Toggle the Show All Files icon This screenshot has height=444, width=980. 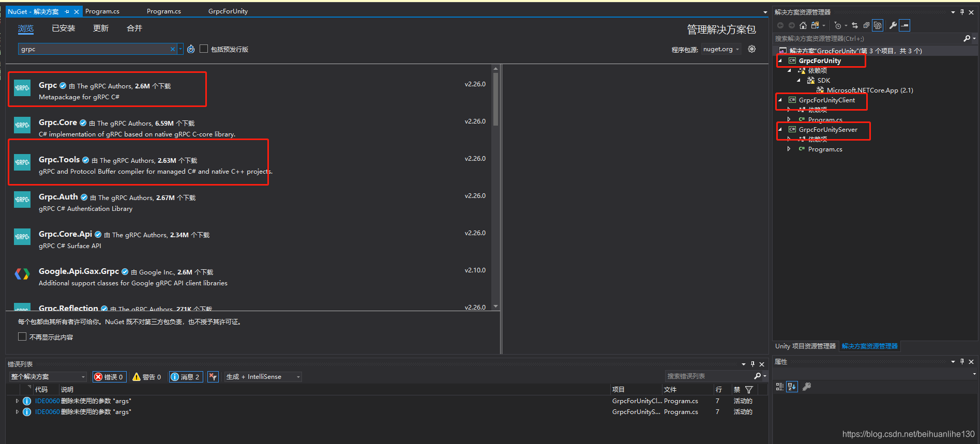click(878, 25)
